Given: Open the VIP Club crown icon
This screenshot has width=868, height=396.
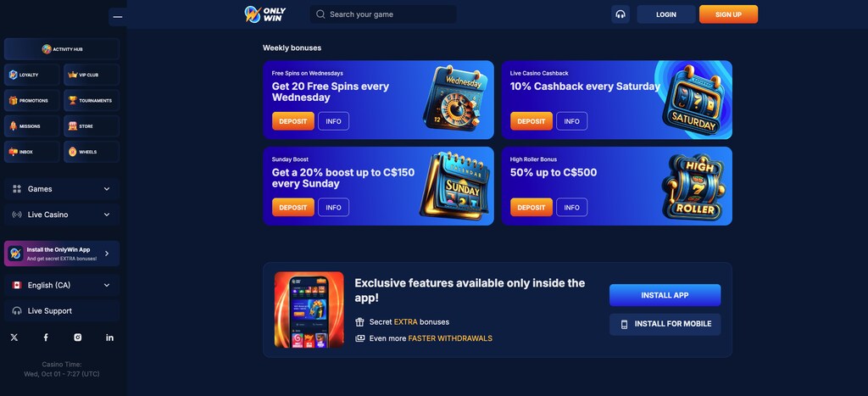Looking at the screenshot, I should (x=73, y=75).
